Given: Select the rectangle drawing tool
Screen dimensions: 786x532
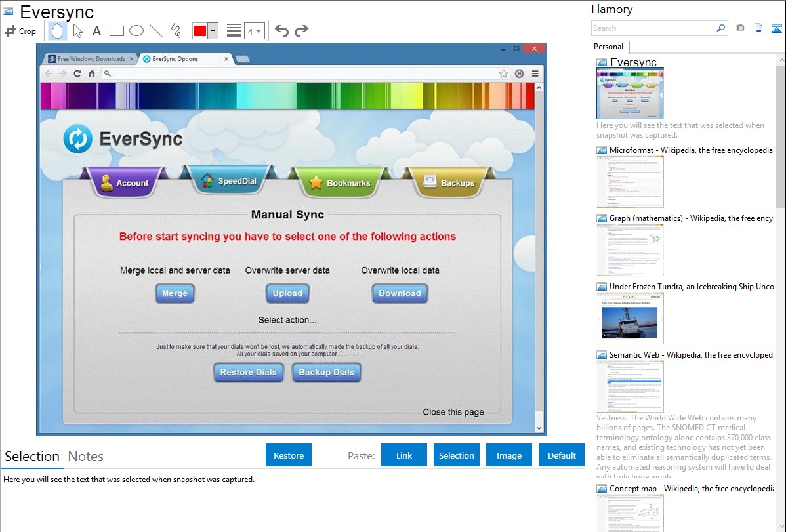Looking at the screenshot, I should point(116,31).
